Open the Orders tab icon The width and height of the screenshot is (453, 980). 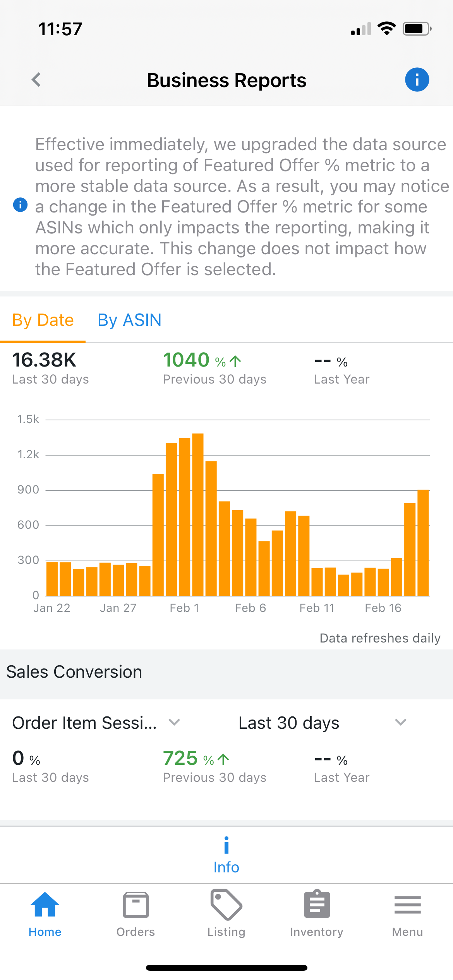136,905
